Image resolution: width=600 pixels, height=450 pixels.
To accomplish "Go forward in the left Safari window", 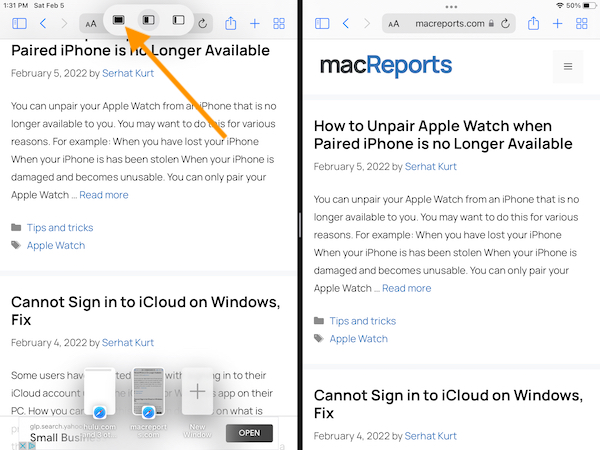I will 64,24.
